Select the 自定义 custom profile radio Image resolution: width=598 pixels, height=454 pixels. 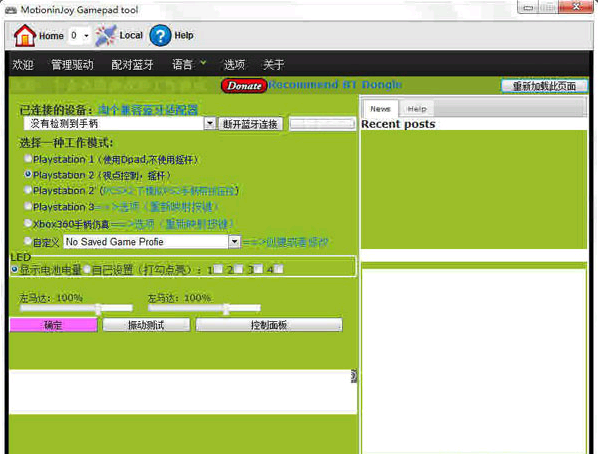[x=27, y=241]
